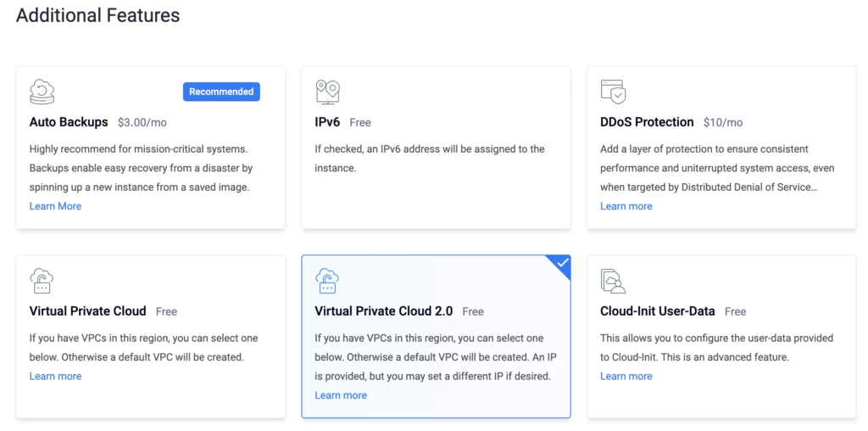868x431 pixels.
Task: Click the DDoS Protection shield icon
Action: pos(613,92)
